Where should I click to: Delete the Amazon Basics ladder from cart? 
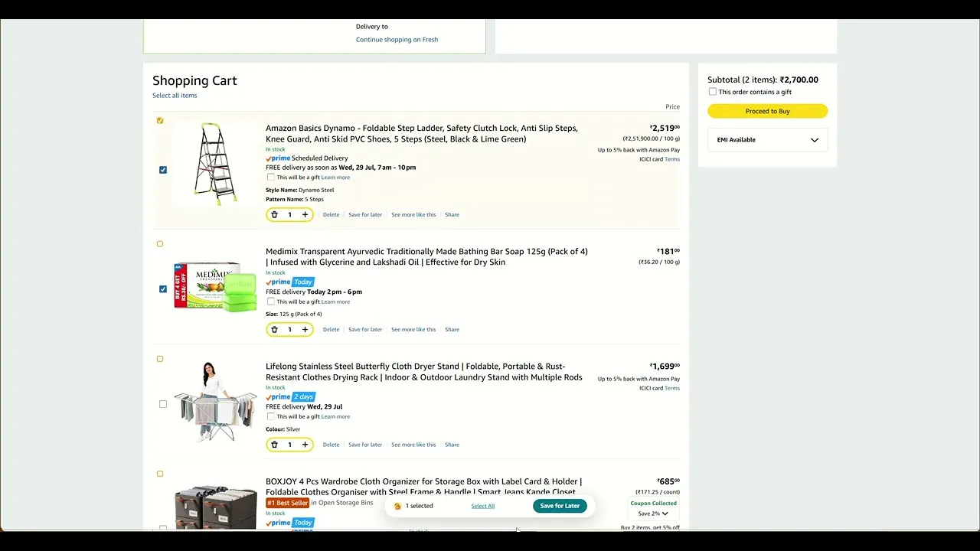point(331,215)
